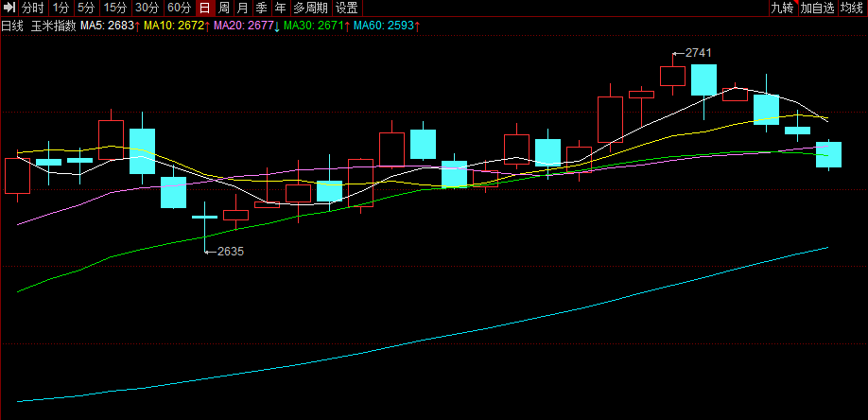Switch to the 分时 intraday tab

pos(33,8)
